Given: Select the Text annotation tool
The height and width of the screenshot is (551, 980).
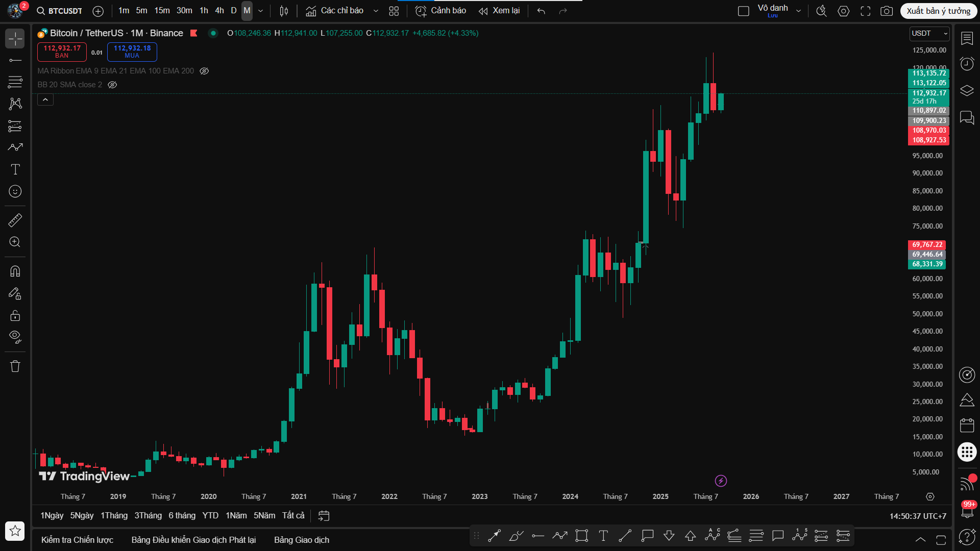Looking at the screenshot, I should pyautogui.click(x=15, y=169).
